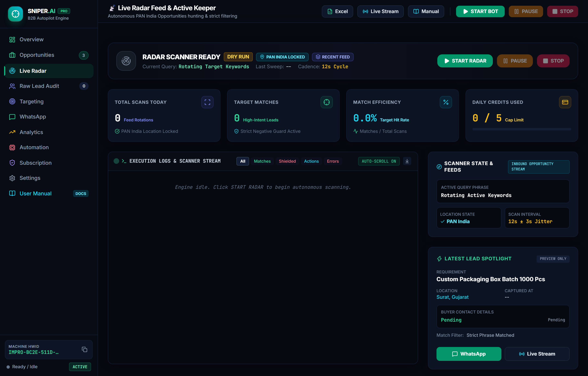Click the Target Matches crosshair icon
Image resolution: width=588 pixels, height=376 pixels.
[x=326, y=102]
